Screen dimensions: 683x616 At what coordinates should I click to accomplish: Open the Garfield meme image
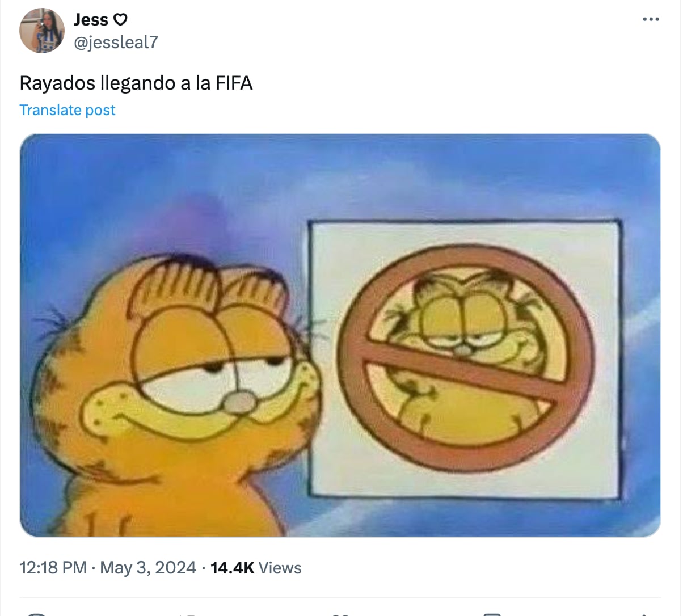click(340, 335)
